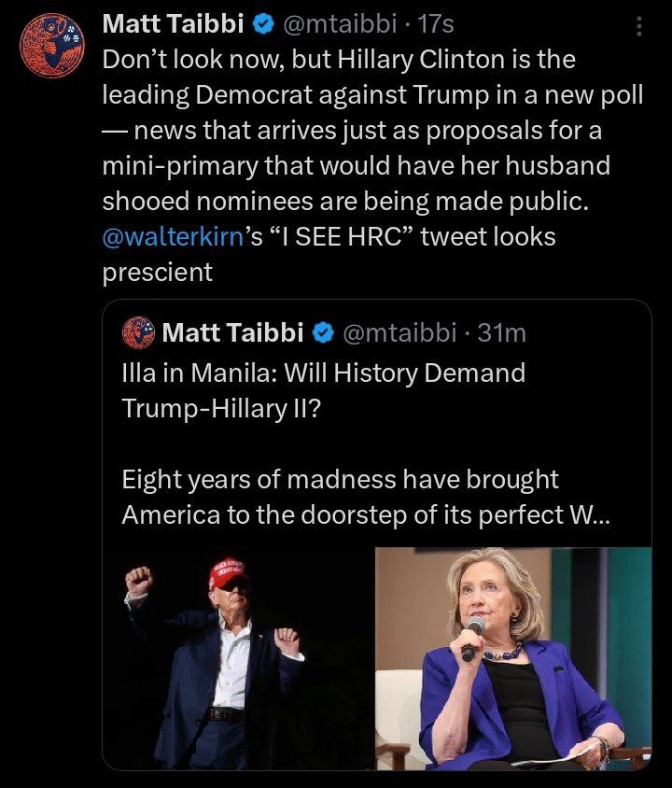Open the @mtaibbi handle beside the 17s timestamp
Viewport: 672px width, 788px height.
pos(340,23)
